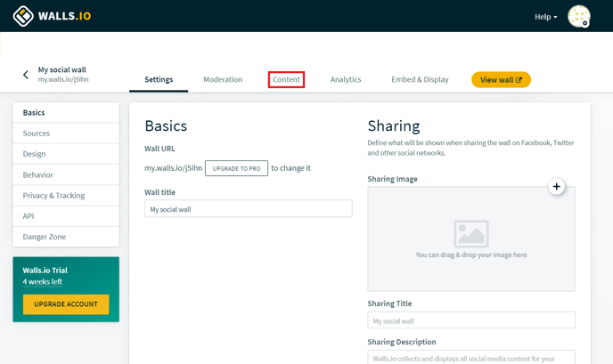613x364 pixels.
Task: Select Sources in the settings sidebar
Action: coord(66,133)
